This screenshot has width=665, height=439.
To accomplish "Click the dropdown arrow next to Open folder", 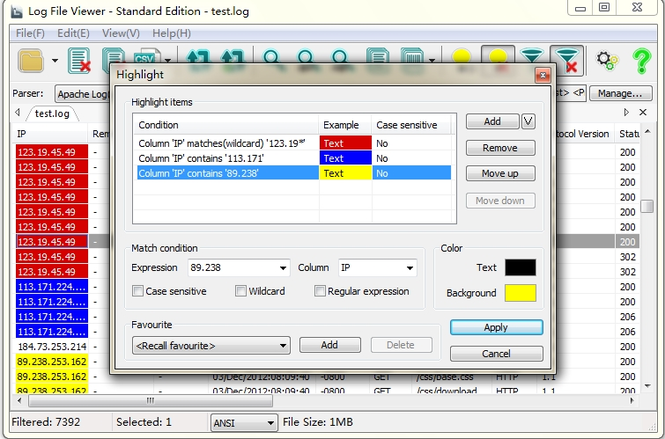I will (x=55, y=61).
